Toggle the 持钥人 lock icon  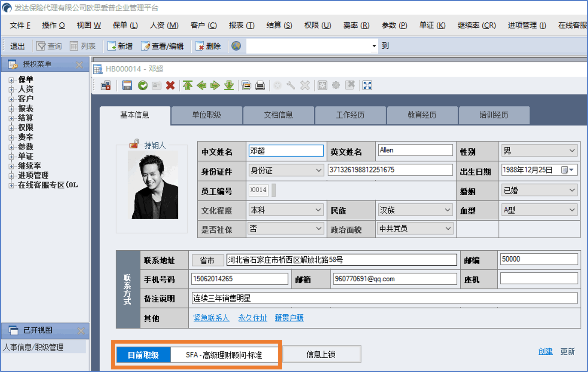[x=135, y=144]
